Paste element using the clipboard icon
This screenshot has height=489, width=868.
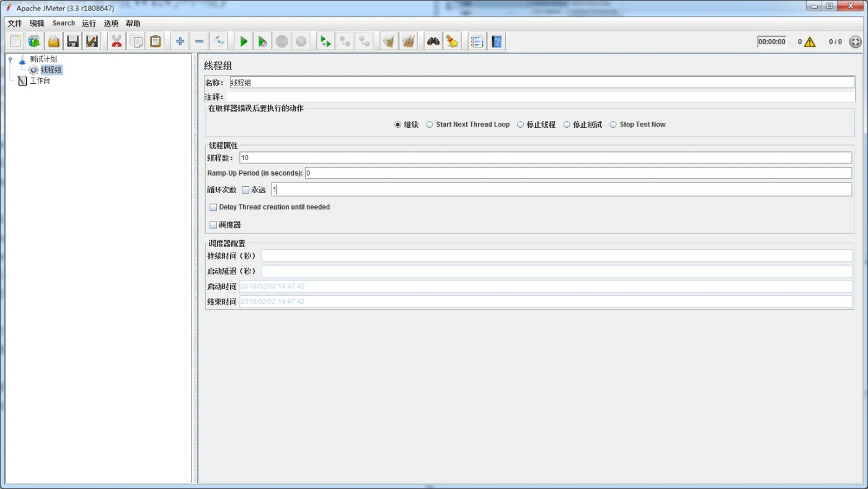[154, 41]
